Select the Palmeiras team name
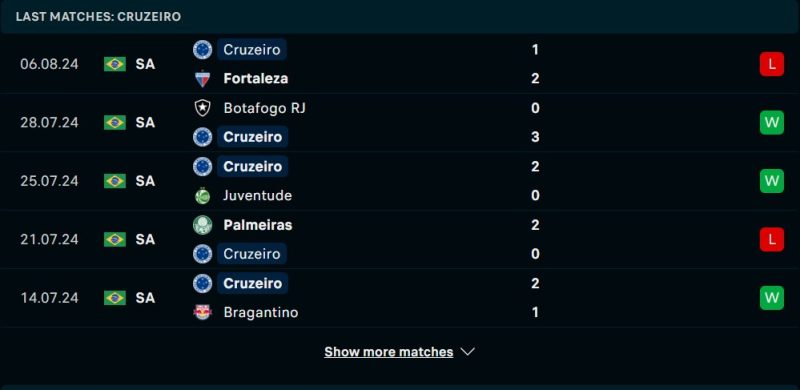 [x=258, y=225]
